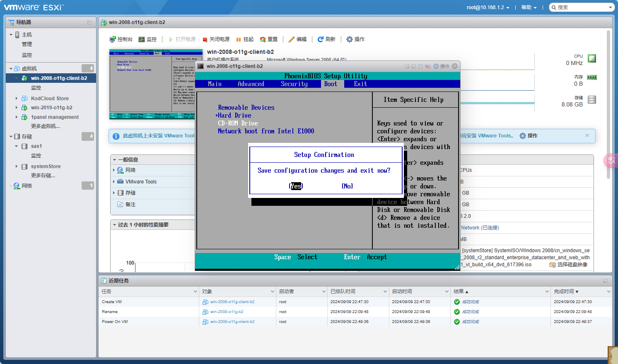
Task: Click the Hard Drive boot entry
Action: (234, 116)
